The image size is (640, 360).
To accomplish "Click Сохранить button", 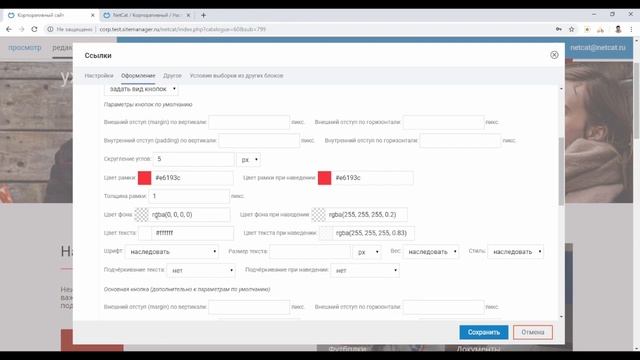I will click(484, 332).
